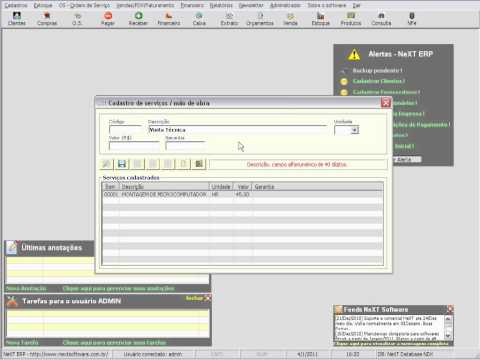
Task: Open the Clientes toolbar icon
Action: click(17, 19)
